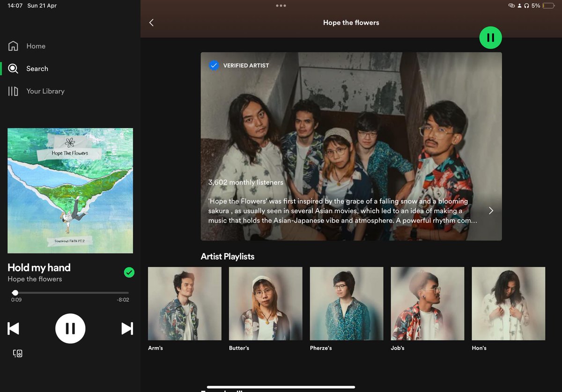Open Your Library icon
The width and height of the screenshot is (562, 392).
[13, 91]
